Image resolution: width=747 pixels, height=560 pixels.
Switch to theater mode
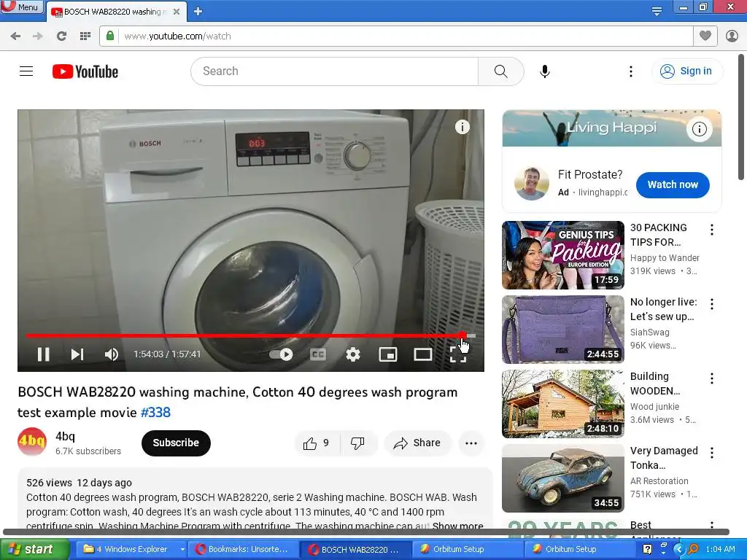(x=422, y=354)
